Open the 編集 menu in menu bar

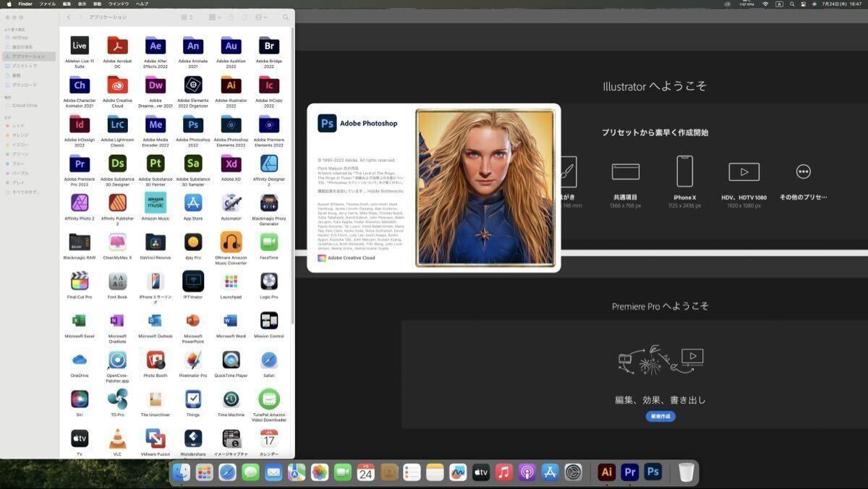click(67, 4)
